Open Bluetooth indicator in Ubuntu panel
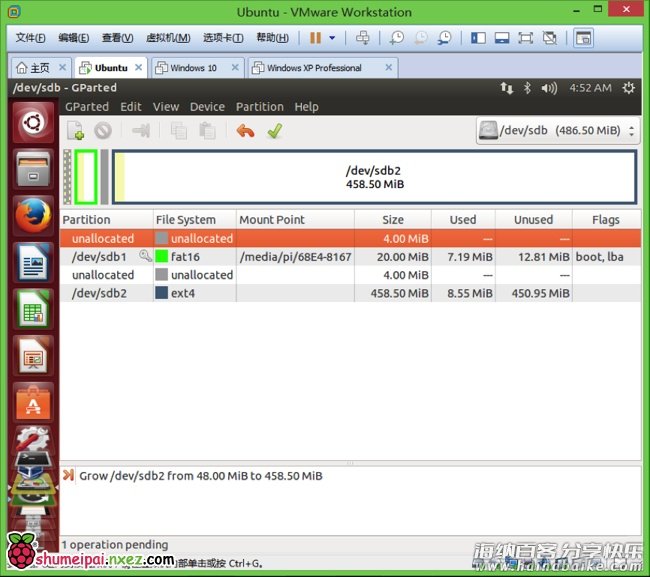This screenshot has width=650, height=577. [527, 88]
